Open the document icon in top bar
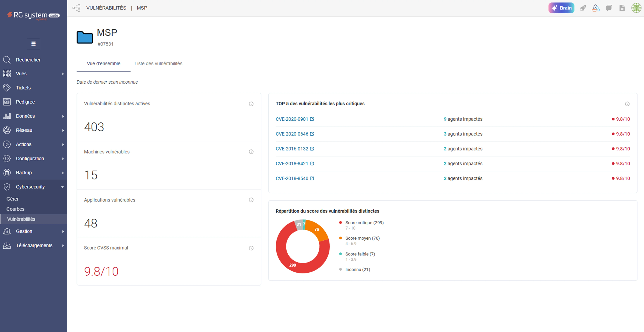 (622, 8)
